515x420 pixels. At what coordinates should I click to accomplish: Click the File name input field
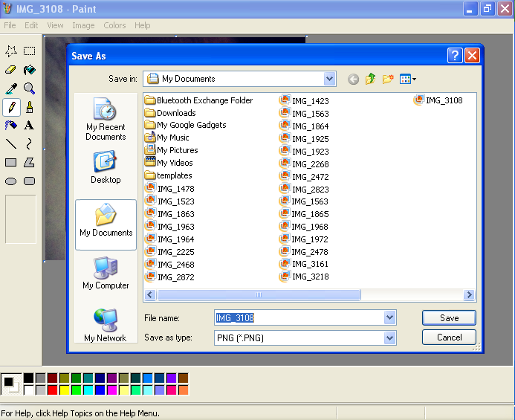pos(299,318)
